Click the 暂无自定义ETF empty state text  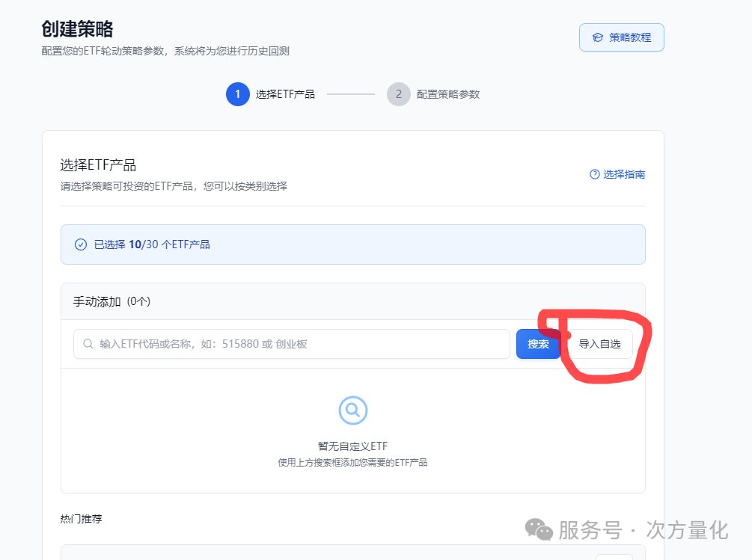[x=352, y=446]
